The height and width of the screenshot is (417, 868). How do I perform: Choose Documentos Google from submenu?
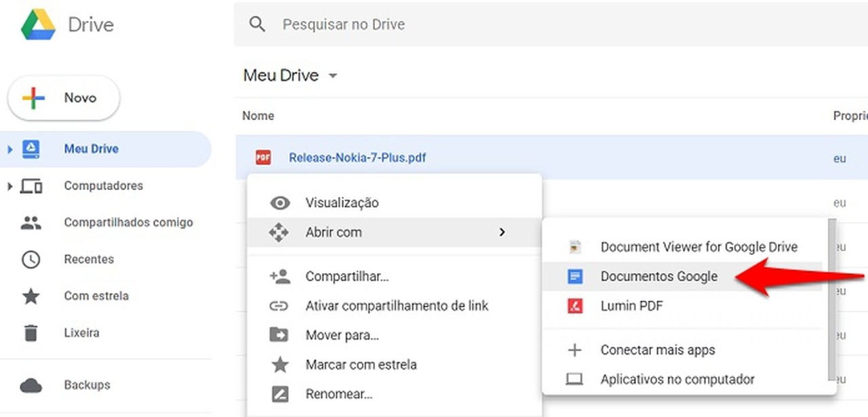[658, 277]
